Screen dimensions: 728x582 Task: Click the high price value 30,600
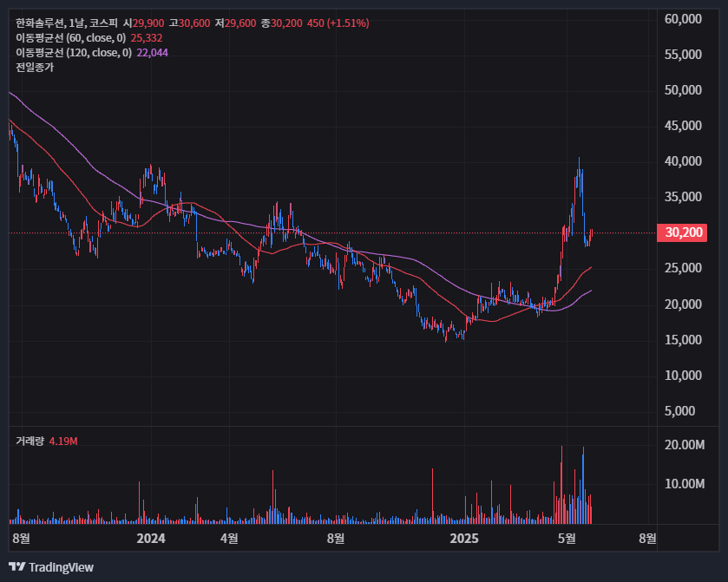194,23
